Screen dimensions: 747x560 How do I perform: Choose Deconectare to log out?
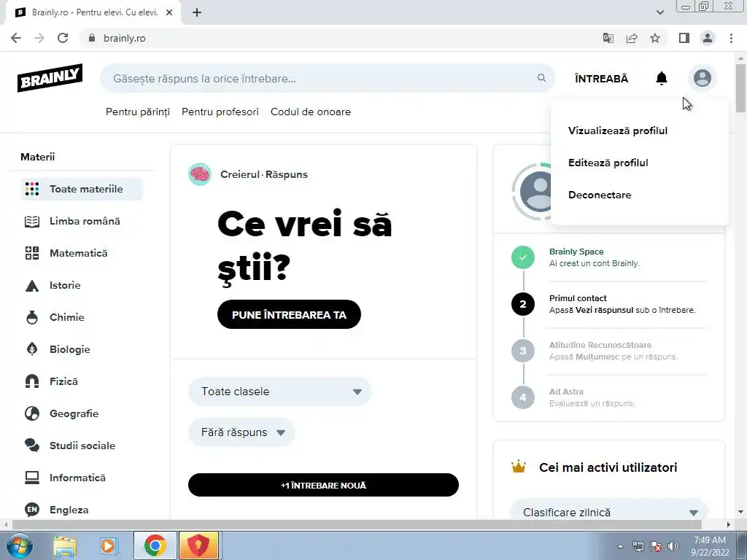click(x=600, y=195)
